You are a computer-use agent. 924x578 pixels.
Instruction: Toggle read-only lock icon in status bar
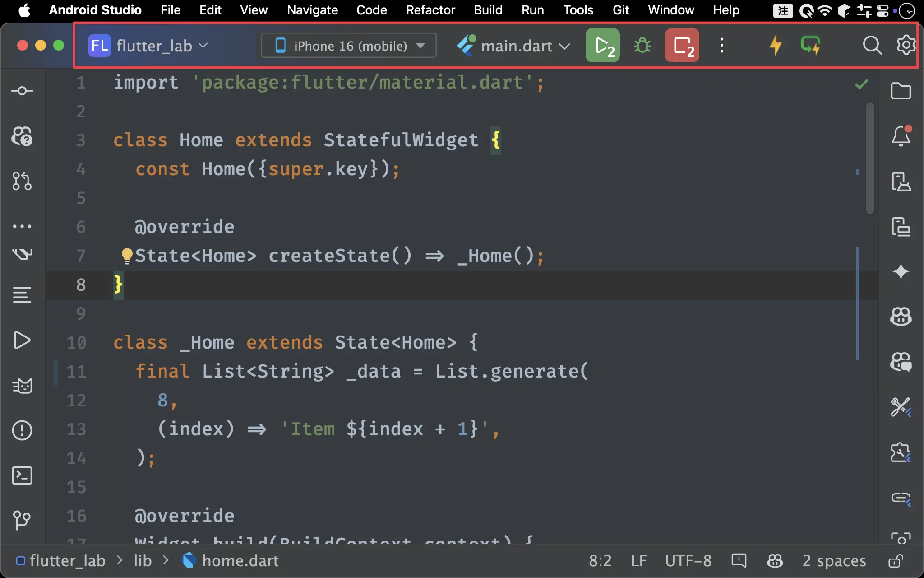896,561
